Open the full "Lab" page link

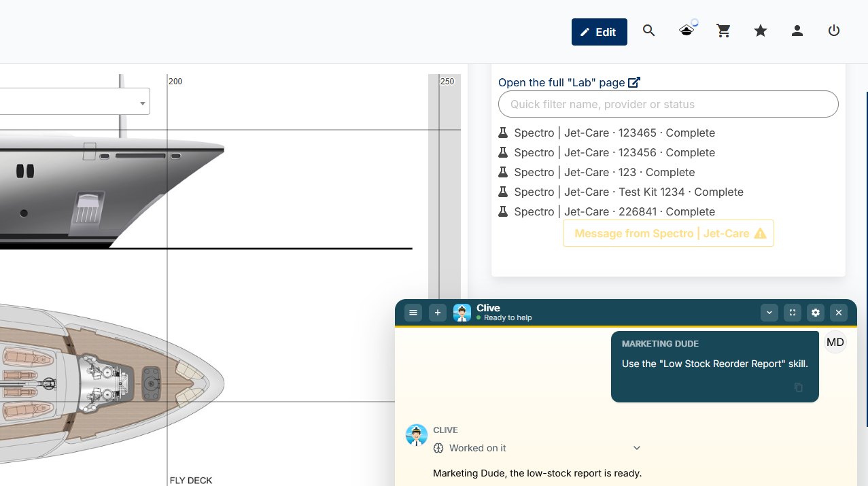pos(569,82)
